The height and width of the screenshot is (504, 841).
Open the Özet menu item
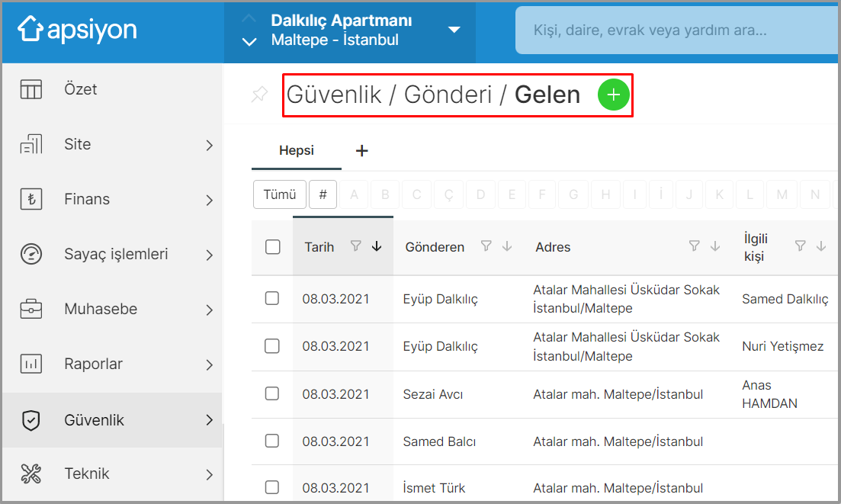coord(112,89)
